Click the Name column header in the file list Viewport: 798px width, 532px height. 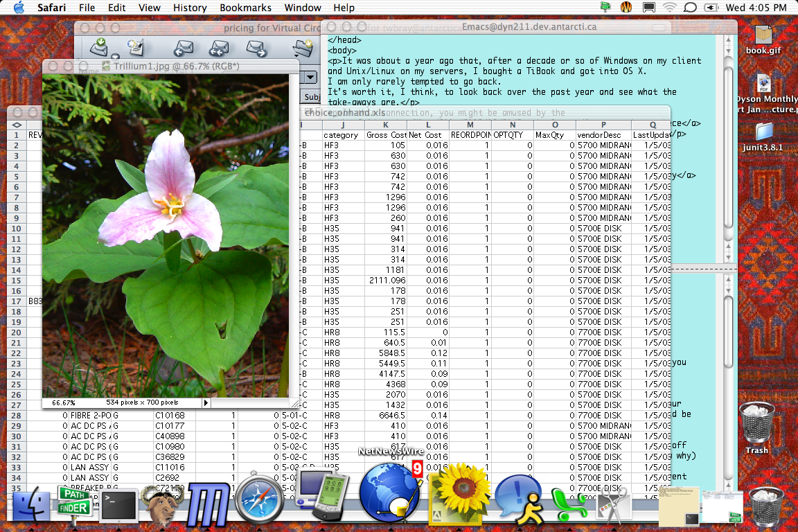(88, 70)
